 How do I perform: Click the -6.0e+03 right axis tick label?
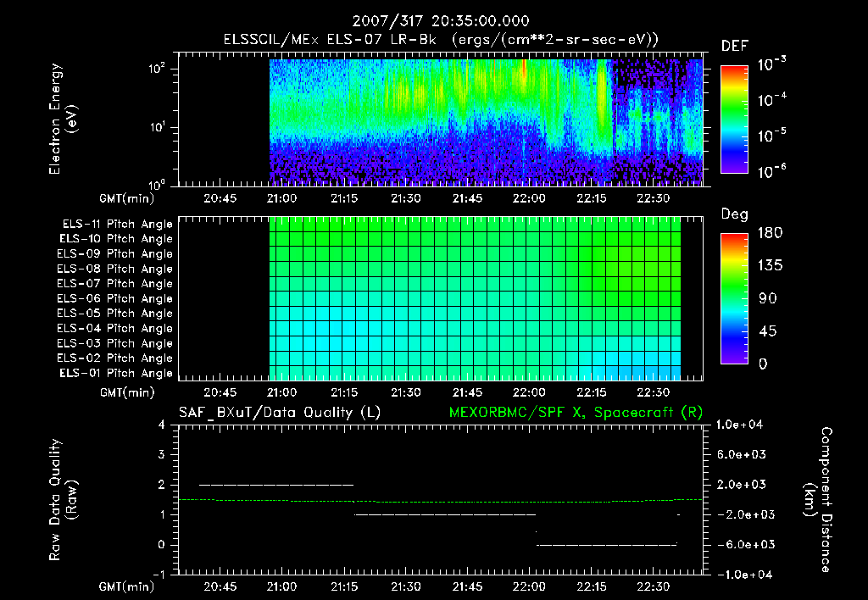point(745,545)
